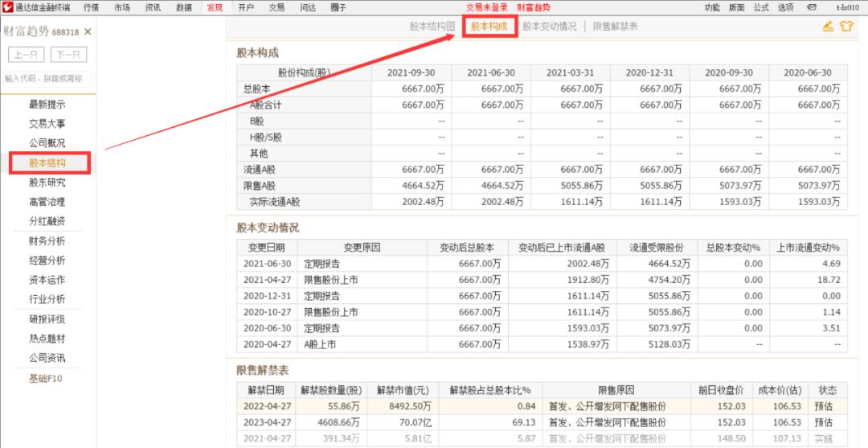Click the 解禁股占总股本比% header
Viewport: 868px width, 448px height.
click(x=490, y=390)
